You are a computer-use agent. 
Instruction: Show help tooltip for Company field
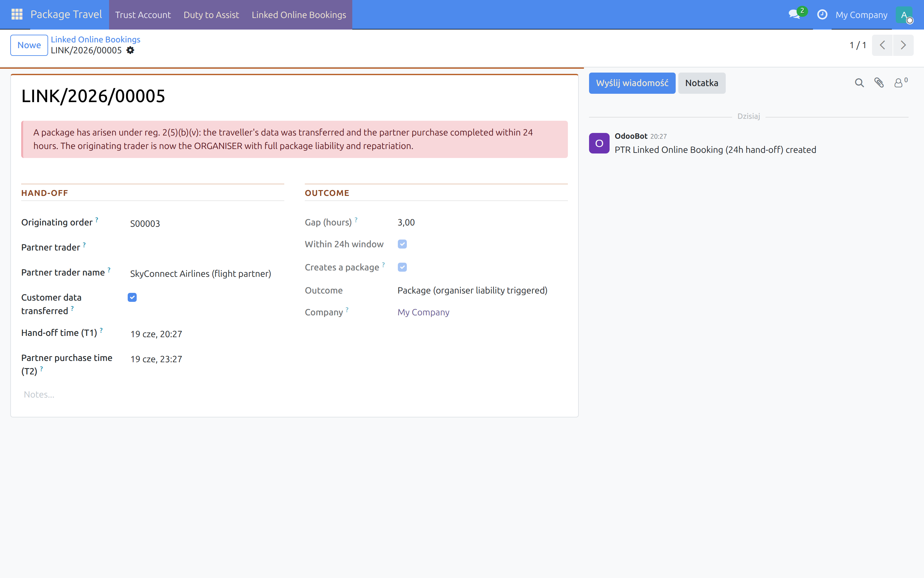click(347, 310)
